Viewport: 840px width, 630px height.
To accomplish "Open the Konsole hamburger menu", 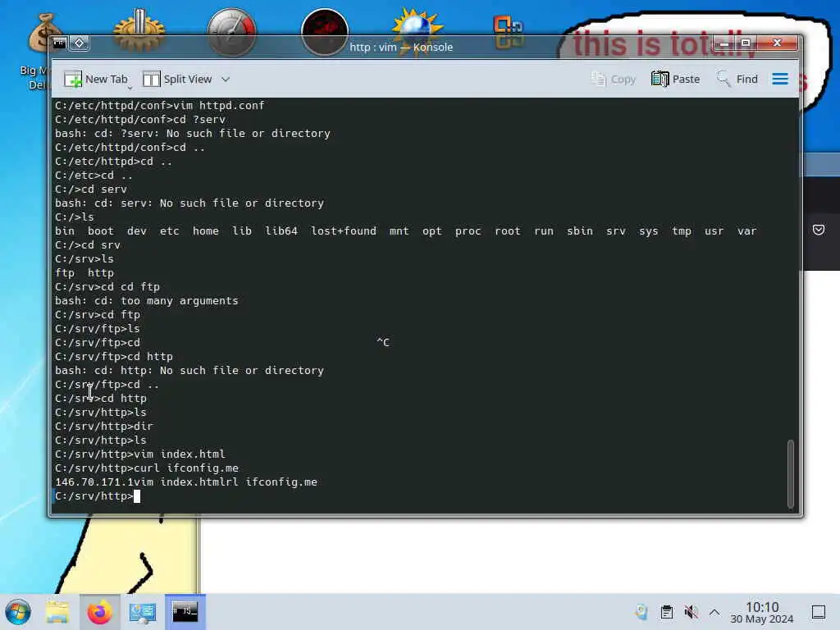I will [x=780, y=80].
